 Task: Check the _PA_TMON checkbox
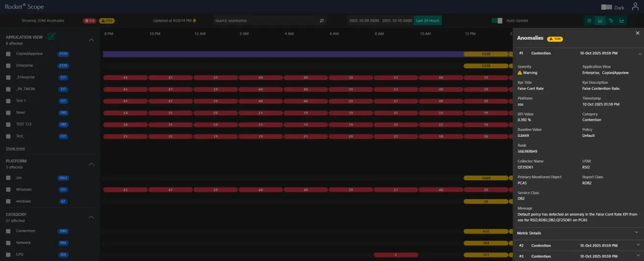click(8, 89)
